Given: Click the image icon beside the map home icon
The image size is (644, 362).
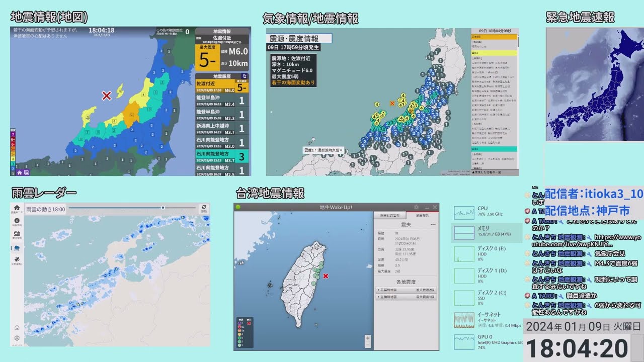Looking at the screenshot, I should (x=26, y=172).
